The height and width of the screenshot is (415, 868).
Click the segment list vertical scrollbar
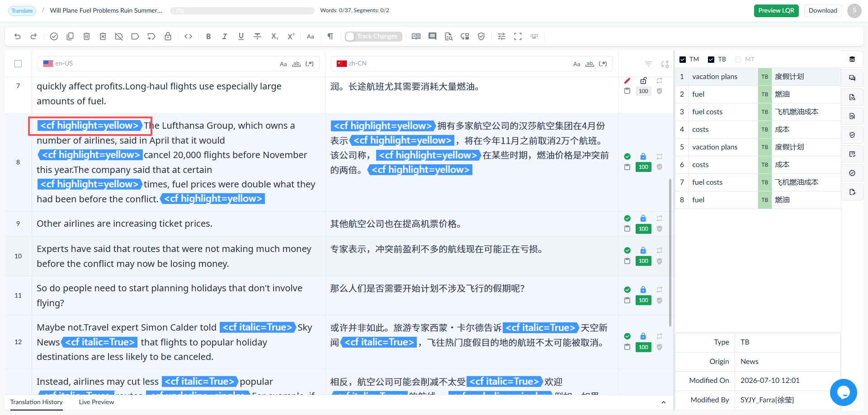[670, 253]
